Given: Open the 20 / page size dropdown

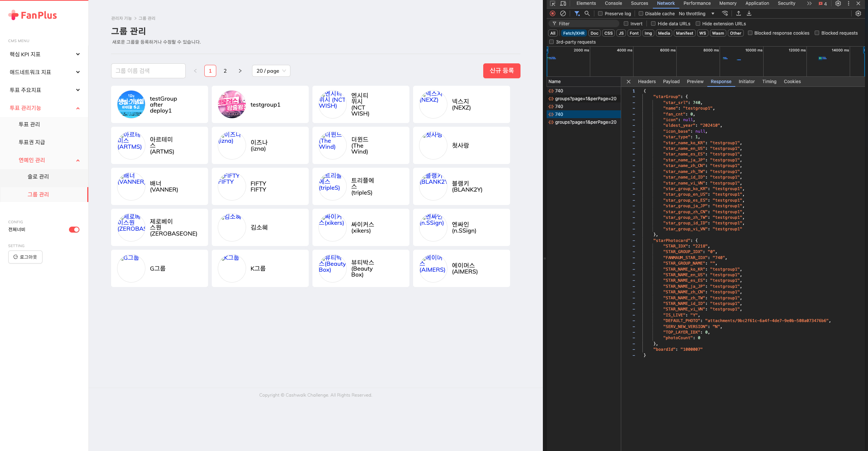Looking at the screenshot, I should (271, 71).
